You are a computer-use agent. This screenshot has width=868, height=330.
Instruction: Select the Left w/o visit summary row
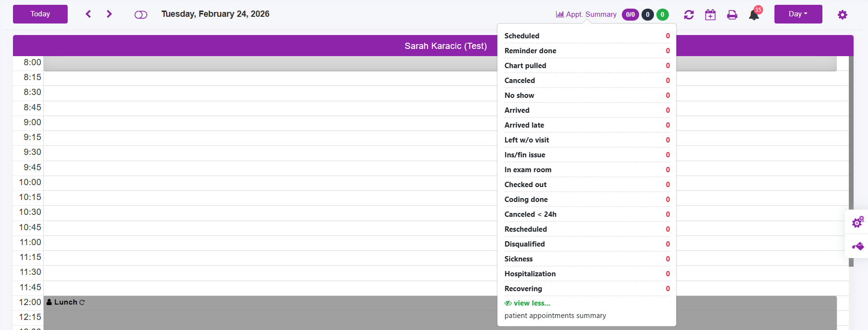[x=587, y=140]
